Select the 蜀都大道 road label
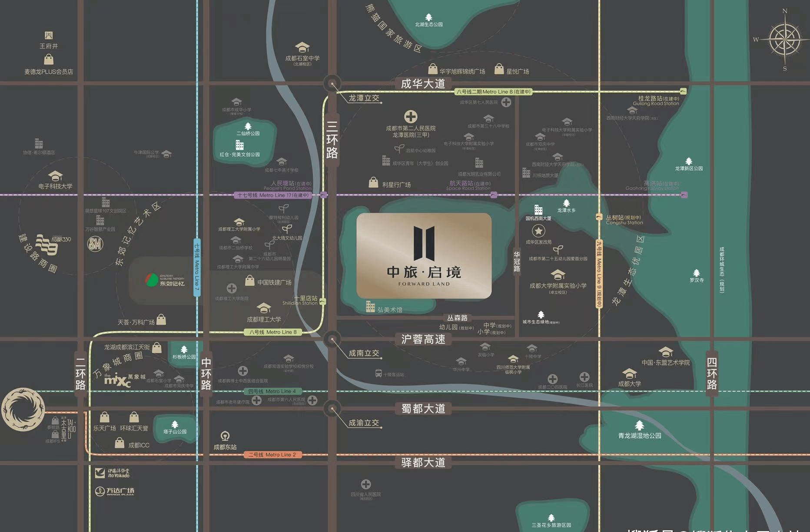The width and height of the screenshot is (810, 532). tap(423, 409)
